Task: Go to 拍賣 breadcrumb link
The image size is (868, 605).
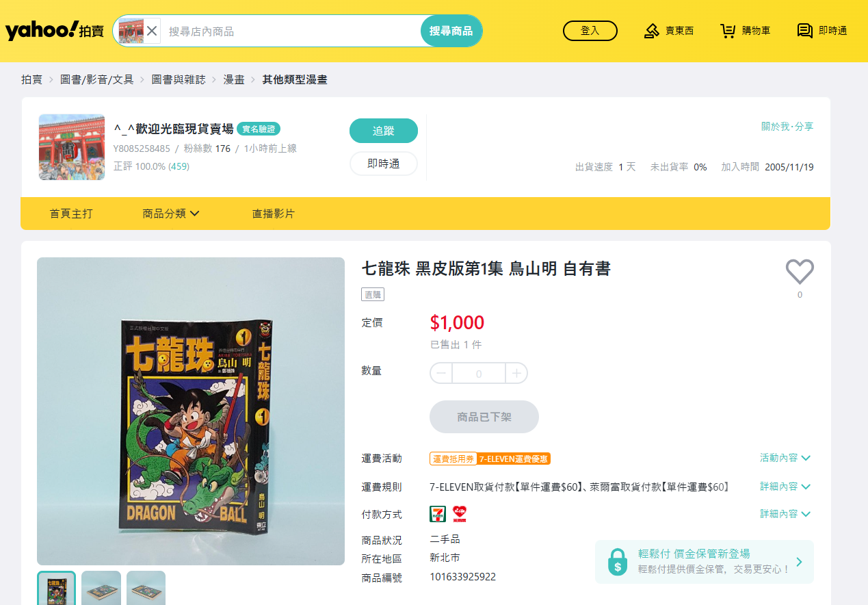Action: click(31, 79)
